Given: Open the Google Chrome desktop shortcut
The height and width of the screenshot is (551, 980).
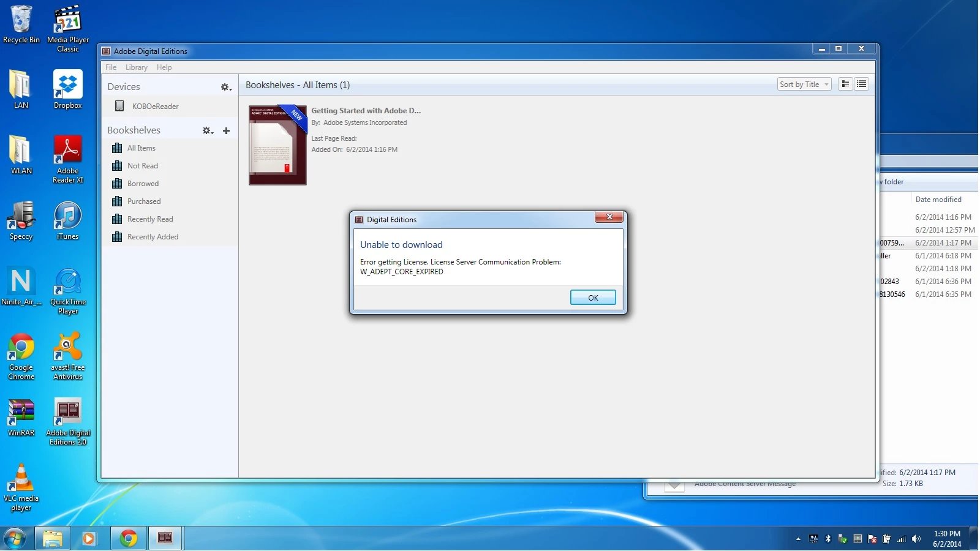Looking at the screenshot, I should coord(21,356).
